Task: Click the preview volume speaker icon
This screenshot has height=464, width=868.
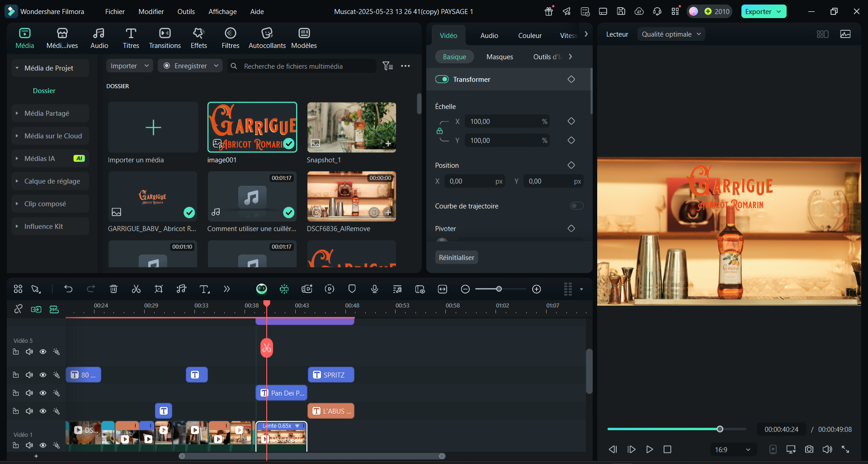Action: pos(827,449)
